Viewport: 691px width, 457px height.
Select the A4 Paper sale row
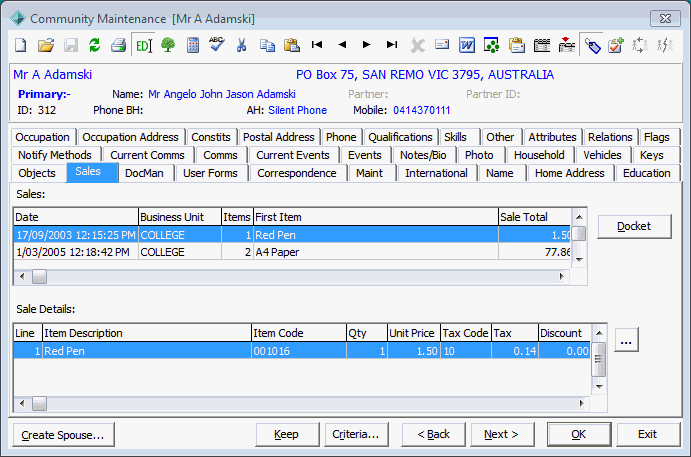pos(293,252)
